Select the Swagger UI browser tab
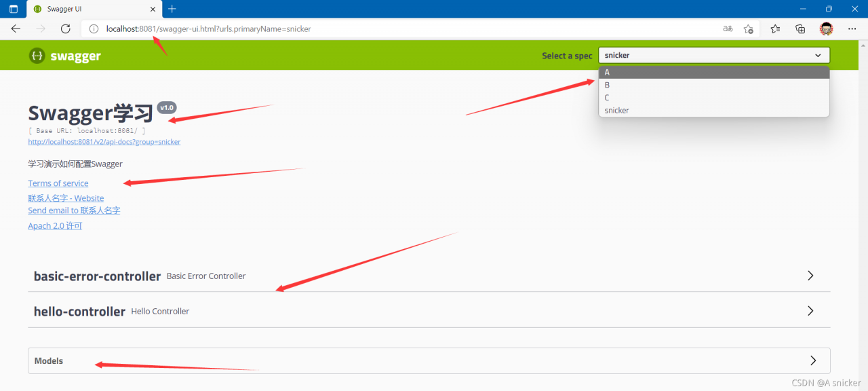Image resolution: width=868 pixels, height=391 pixels. [x=95, y=9]
